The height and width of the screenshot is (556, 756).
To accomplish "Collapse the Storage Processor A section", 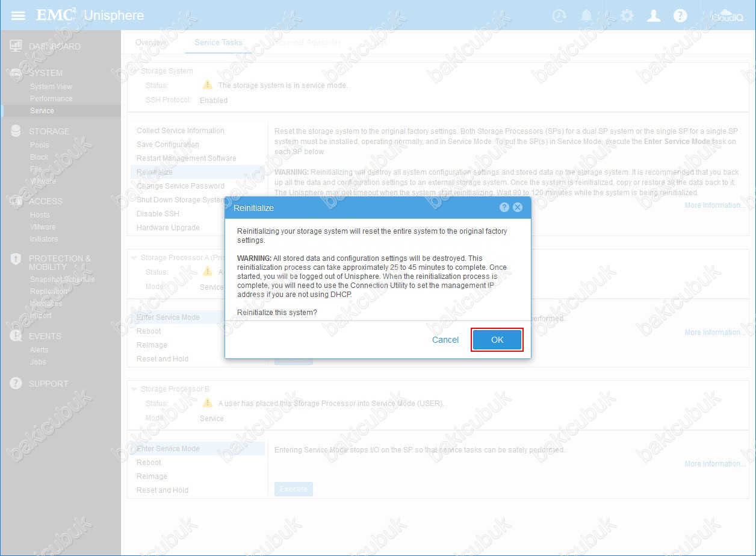I will pos(134,258).
